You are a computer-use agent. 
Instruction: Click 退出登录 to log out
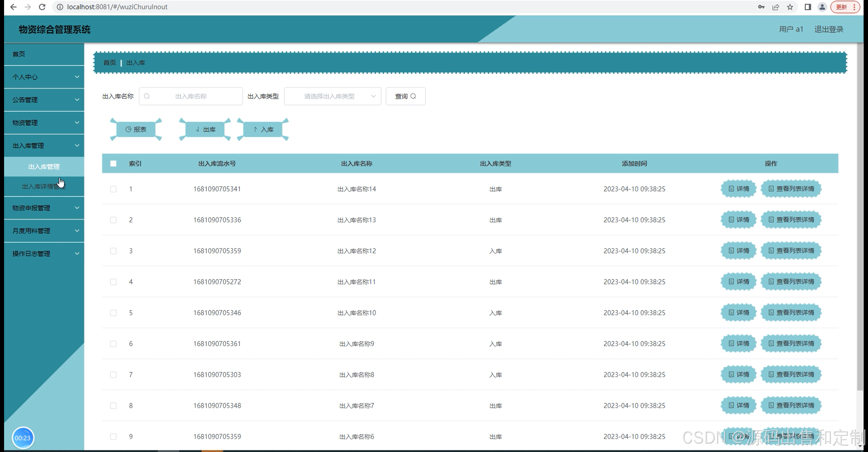829,29
